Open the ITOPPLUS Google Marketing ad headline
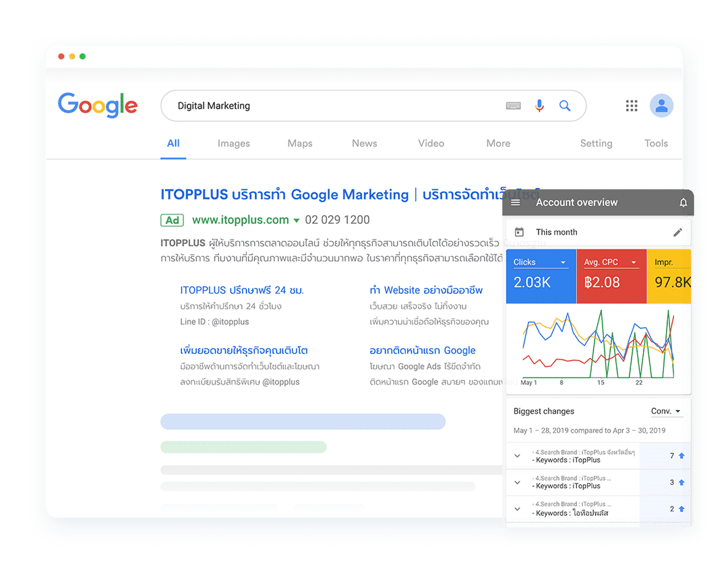This screenshot has height=563, width=728. pyautogui.click(x=284, y=195)
